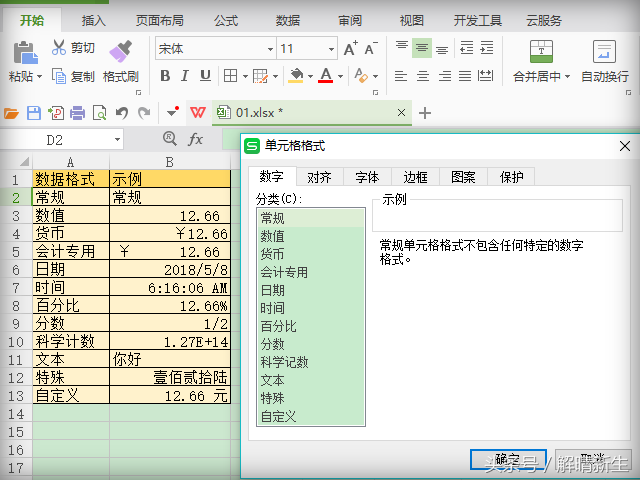Cut selection with the scissors icon
Screen dimensions: 640x480
click(59, 47)
